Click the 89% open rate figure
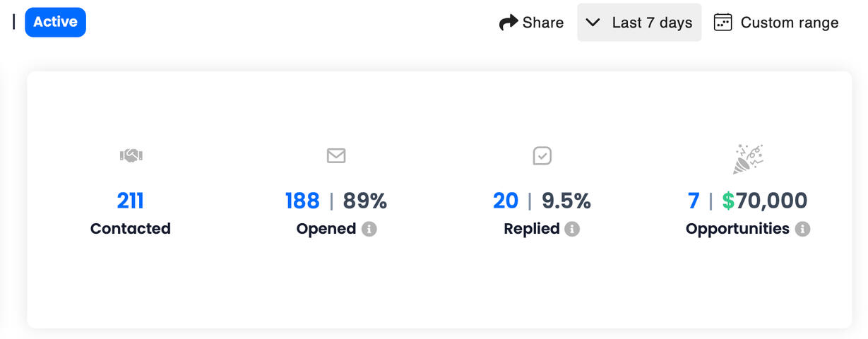 pos(365,201)
